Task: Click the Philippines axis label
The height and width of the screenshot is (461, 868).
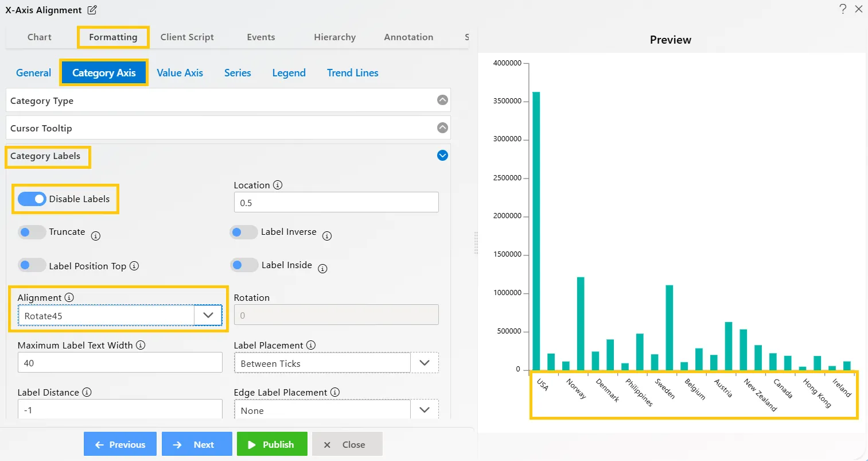Action: pos(639,392)
